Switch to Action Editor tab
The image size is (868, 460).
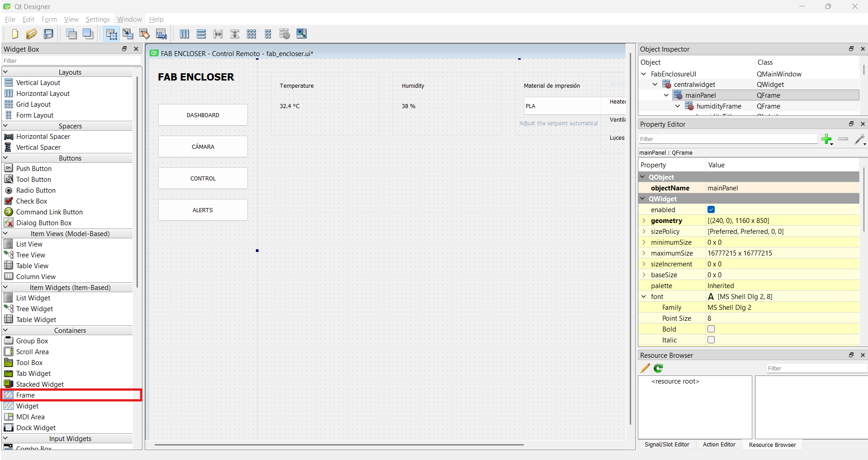(x=719, y=445)
